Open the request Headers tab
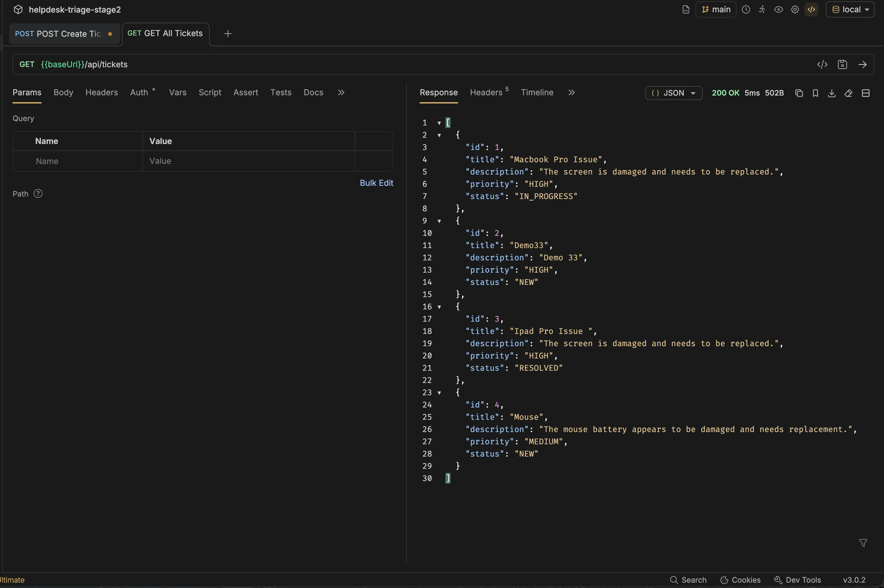 pos(102,92)
